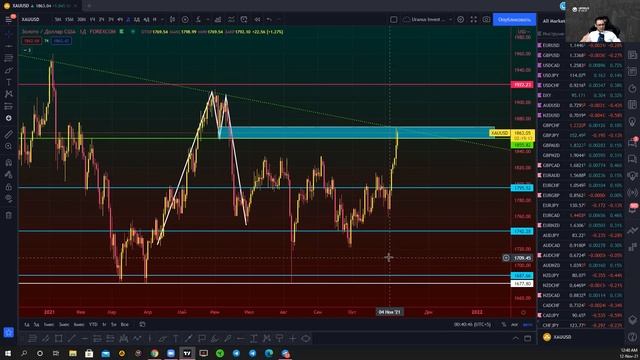Click the blue buy price button
This screenshot has width=640, height=360.
point(61,41)
